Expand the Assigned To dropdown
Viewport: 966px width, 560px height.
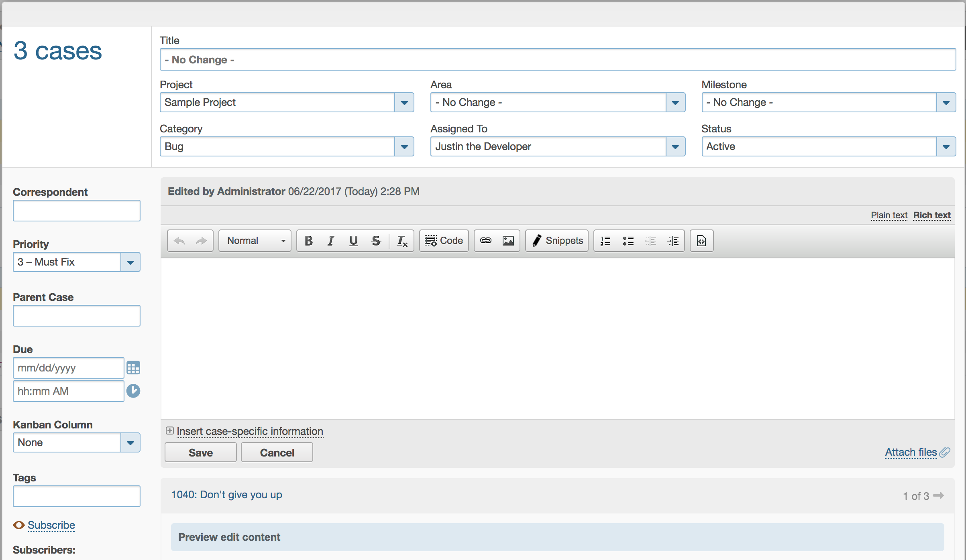click(675, 147)
